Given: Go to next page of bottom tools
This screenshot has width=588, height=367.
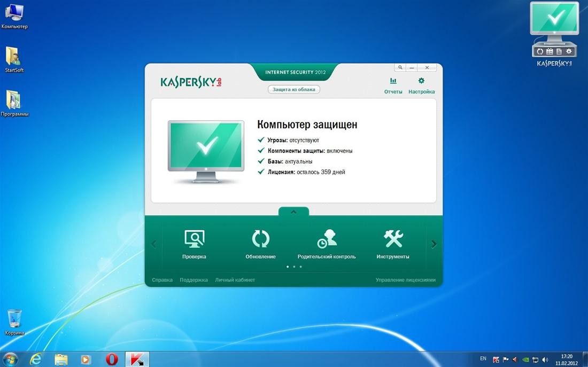Looking at the screenshot, I should click(x=434, y=244).
